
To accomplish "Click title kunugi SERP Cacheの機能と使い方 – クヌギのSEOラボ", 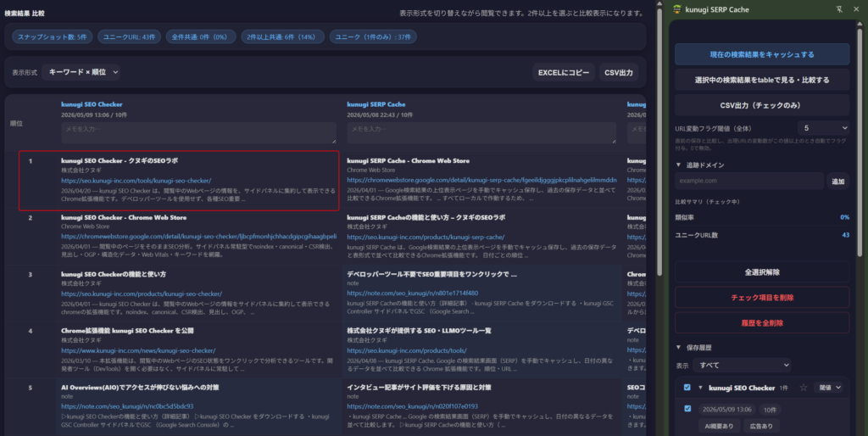I will click(426, 218).
